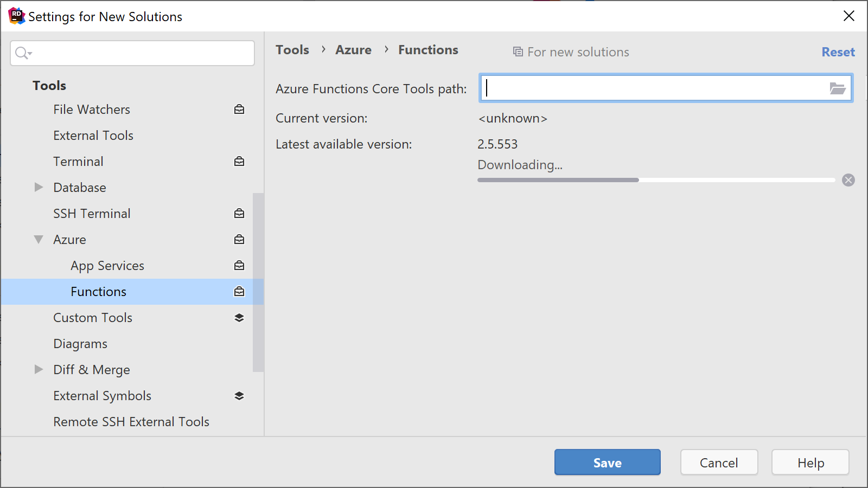Click the For new solutions copy icon
Screen dimensions: 868x488
click(518, 52)
